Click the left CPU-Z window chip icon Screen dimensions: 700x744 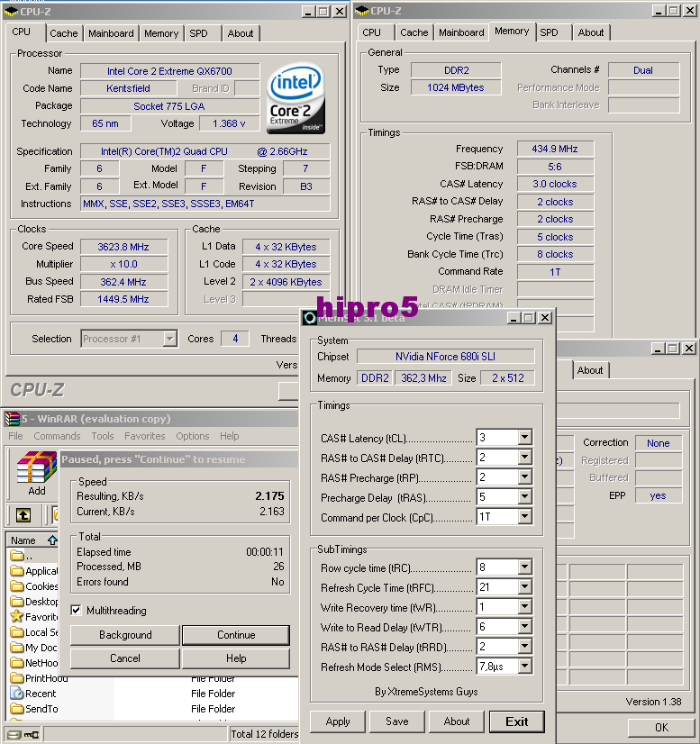11,11
